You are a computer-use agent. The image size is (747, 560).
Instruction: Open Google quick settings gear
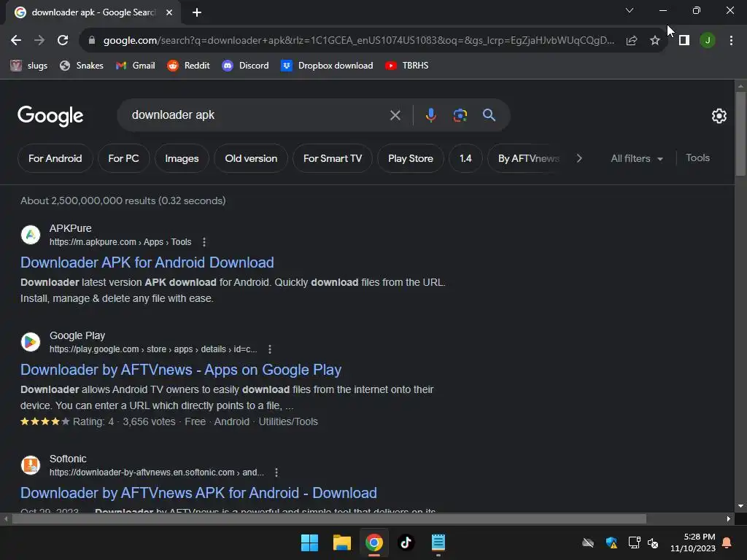point(719,116)
